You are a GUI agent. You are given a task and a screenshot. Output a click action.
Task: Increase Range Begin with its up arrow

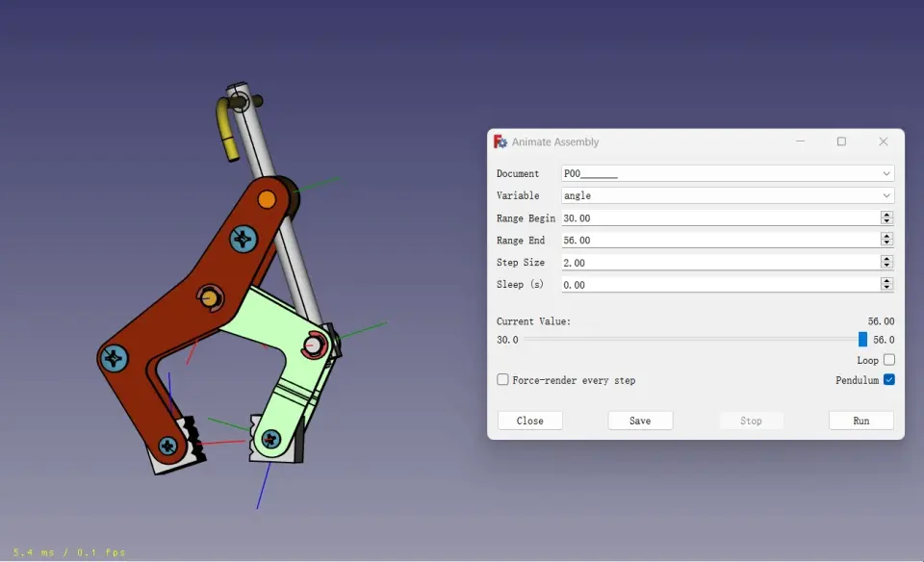coord(886,215)
